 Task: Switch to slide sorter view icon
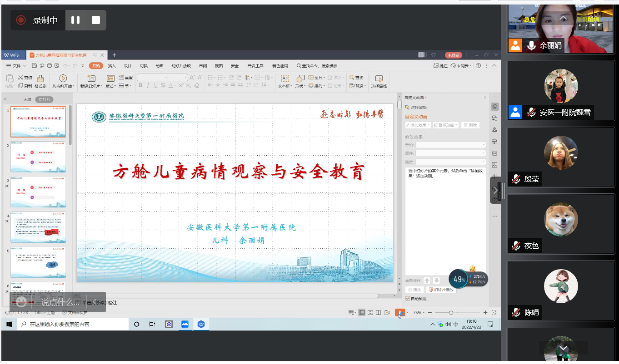tap(370, 313)
